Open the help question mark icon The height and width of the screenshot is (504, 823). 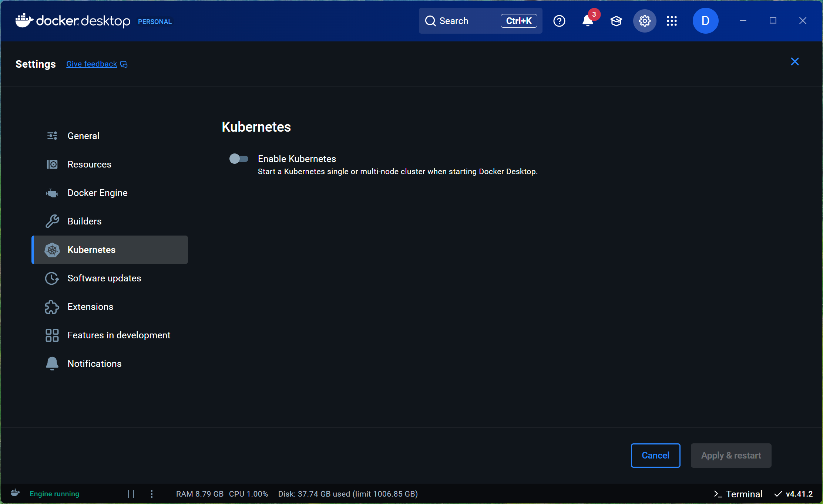point(559,21)
